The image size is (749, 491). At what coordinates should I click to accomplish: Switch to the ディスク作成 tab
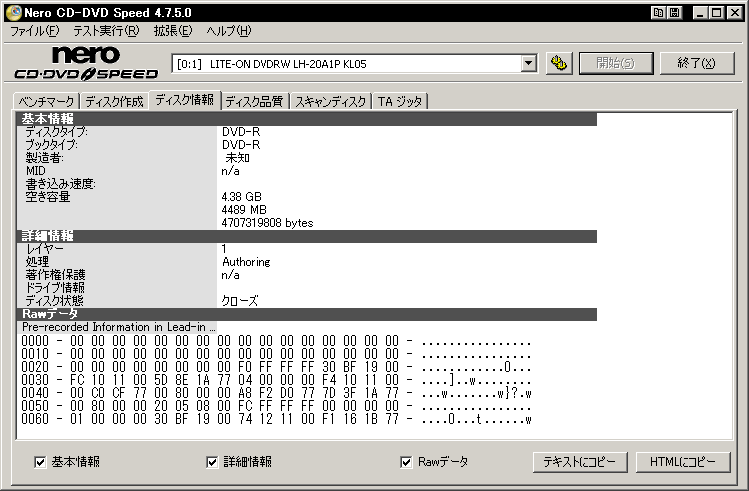pos(114,101)
